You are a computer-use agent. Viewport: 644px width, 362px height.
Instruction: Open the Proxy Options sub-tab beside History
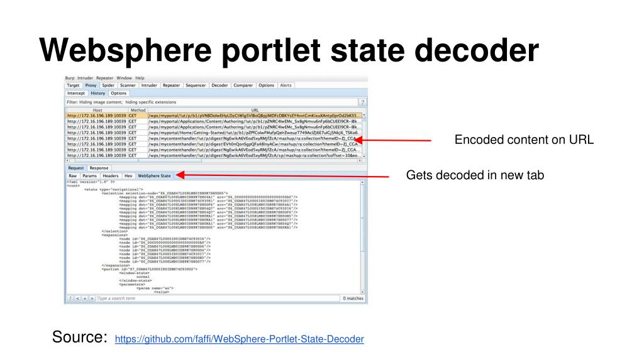[x=119, y=93]
